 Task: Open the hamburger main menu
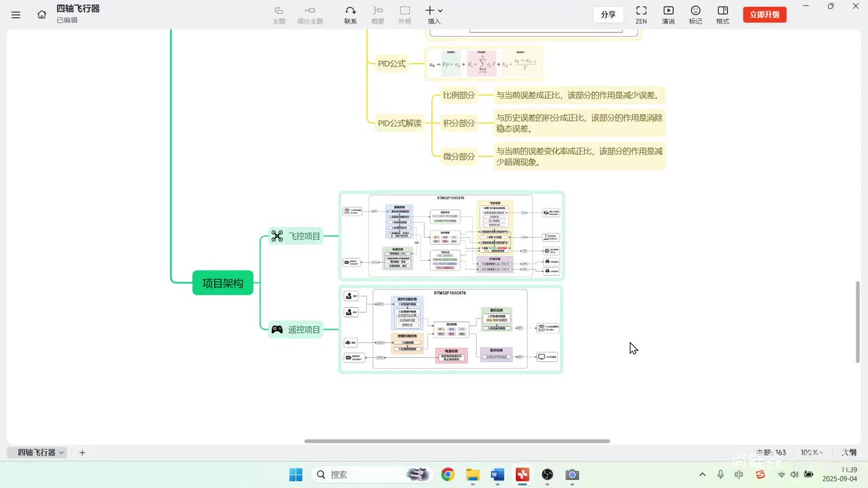16,14
